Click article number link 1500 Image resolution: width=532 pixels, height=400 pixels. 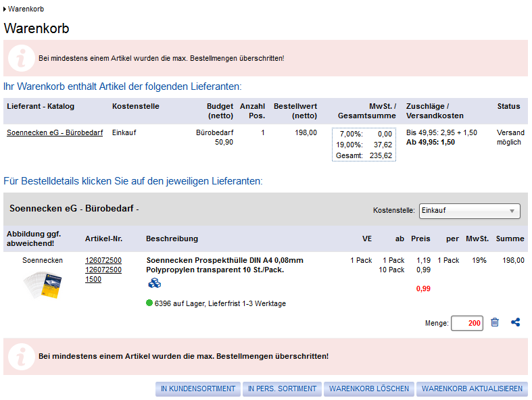93,279
